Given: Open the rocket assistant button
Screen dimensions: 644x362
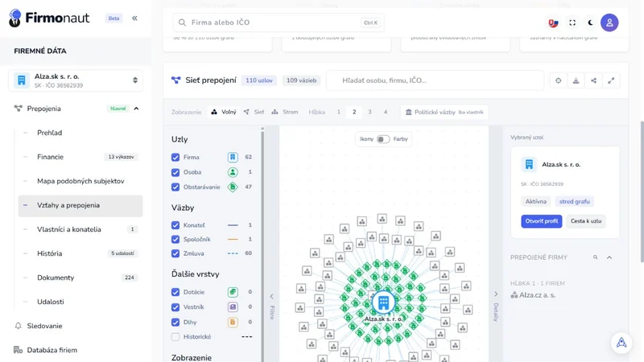Looking at the screenshot, I should click(621, 343).
